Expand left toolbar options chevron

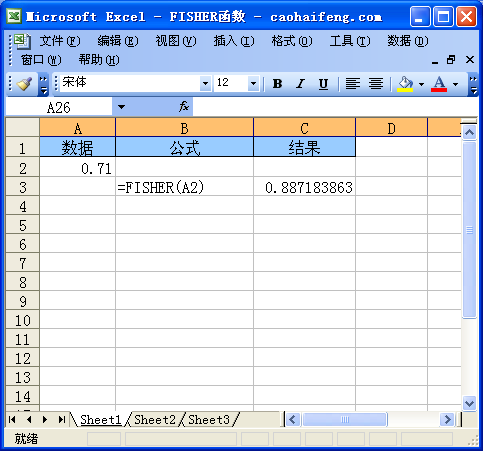pyautogui.click(x=44, y=84)
